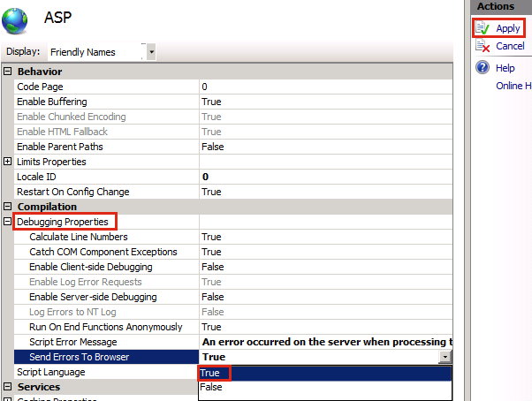Click Calculate Line Numbers True value
The height and width of the screenshot is (401, 532).
(211, 237)
